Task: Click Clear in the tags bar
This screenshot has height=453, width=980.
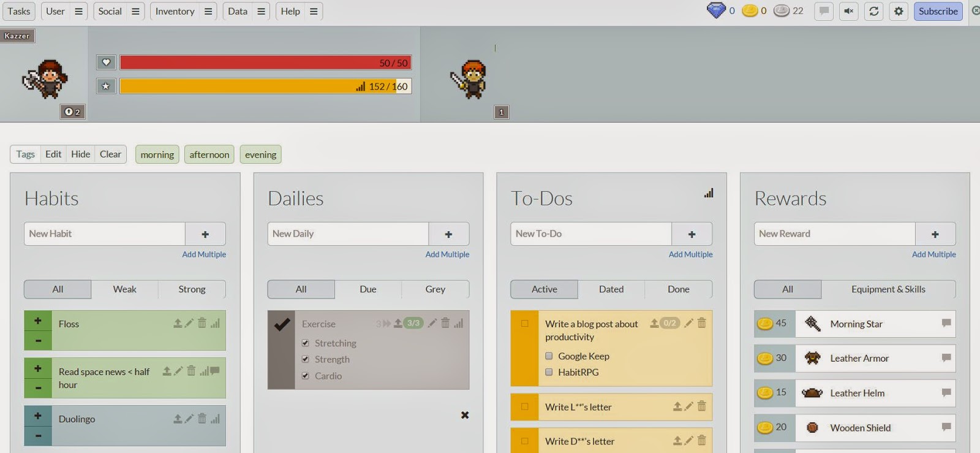Action: pos(111,154)
